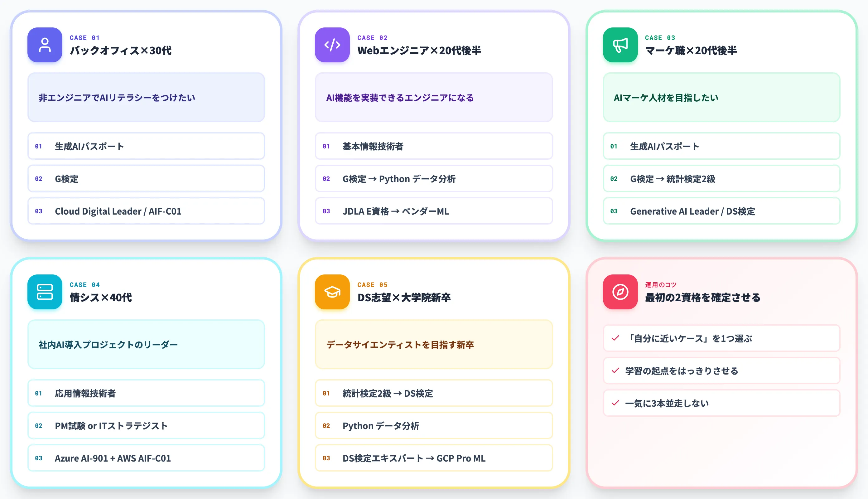The image size is (868, 499).
Task: Select Cloud Digital Leader / AIF-C01 step
Action: pos(146,211)
